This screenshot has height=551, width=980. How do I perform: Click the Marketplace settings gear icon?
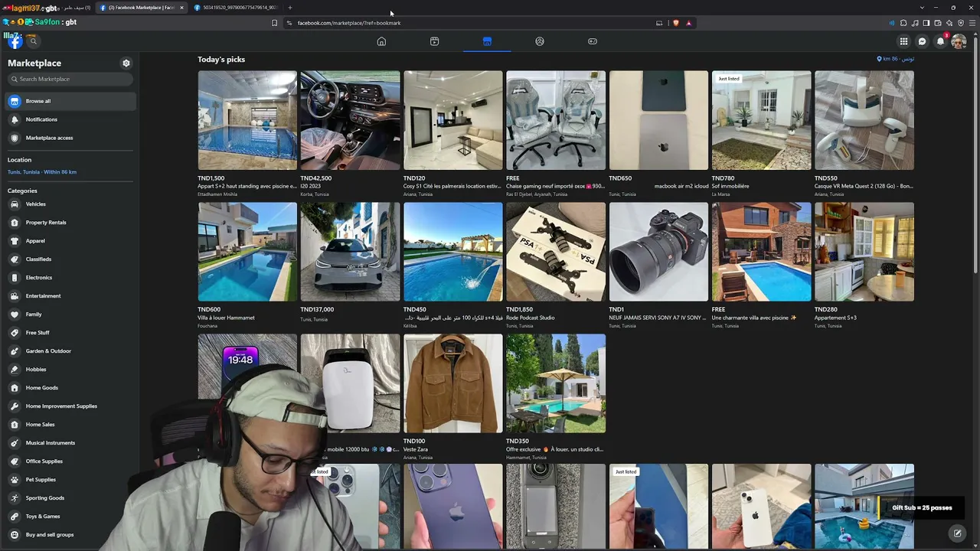(126, 63)
